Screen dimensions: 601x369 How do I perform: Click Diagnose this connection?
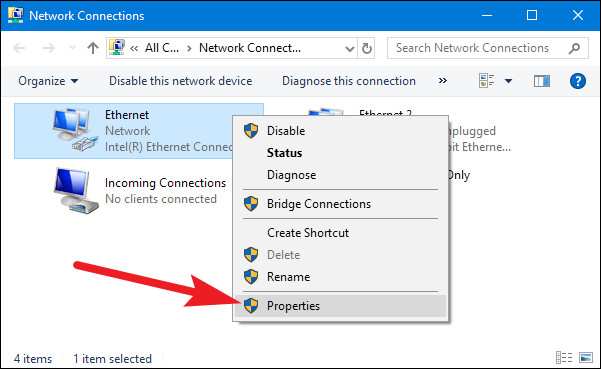pos(349,81)
